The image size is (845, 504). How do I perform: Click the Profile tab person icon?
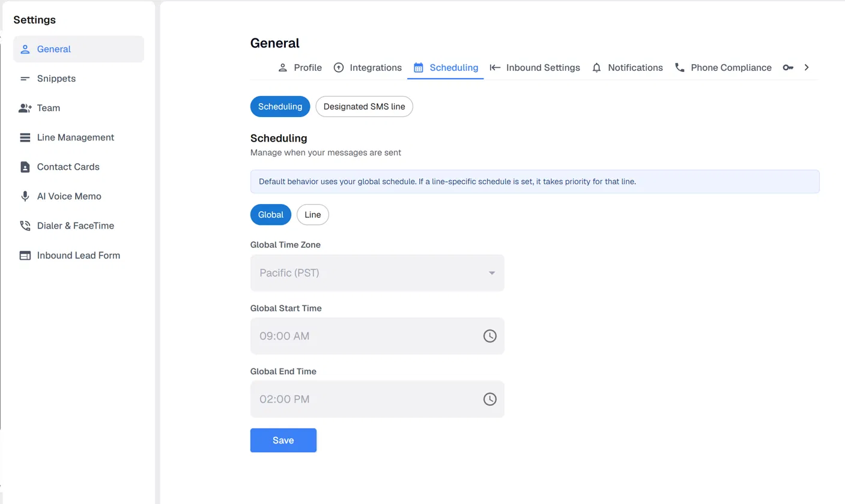pos(283,68)
